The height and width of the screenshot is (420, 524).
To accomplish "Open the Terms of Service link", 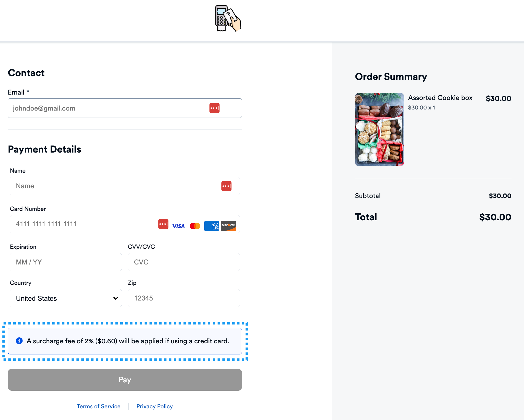I will click(x=99, y=406).
